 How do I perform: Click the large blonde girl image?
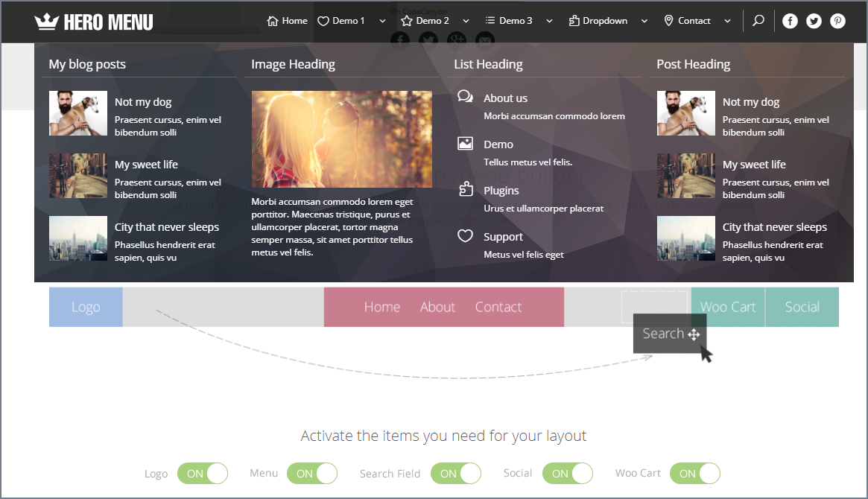[342, 139]
